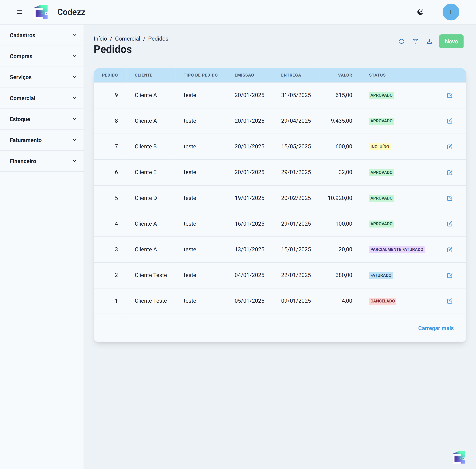The height and width of the screenshot is (469, 476).
Task: Click the download export icon
Action: (x=430, y=41)
